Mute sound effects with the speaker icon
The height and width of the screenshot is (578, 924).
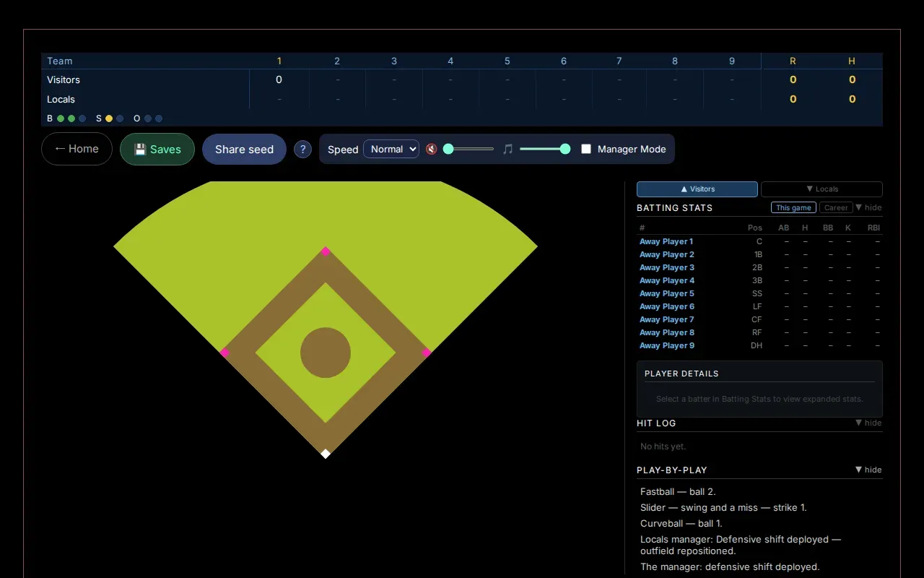coord(432,149)
